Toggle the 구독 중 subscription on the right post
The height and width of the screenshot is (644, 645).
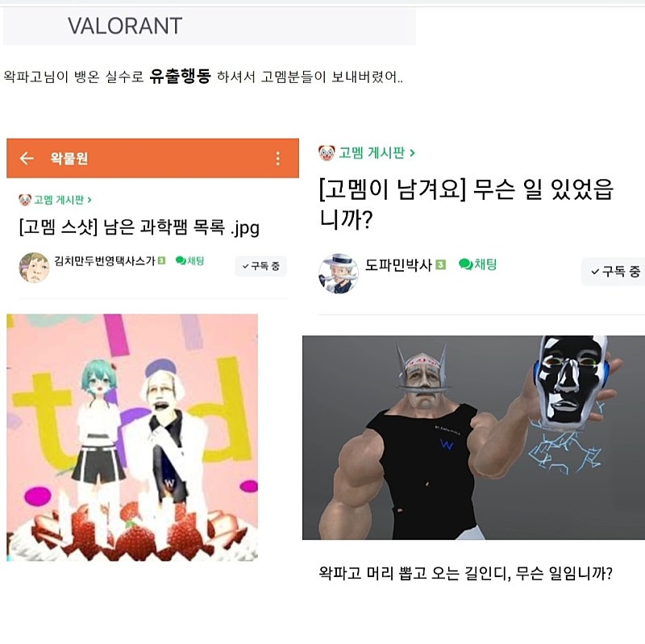click(614, 272)
